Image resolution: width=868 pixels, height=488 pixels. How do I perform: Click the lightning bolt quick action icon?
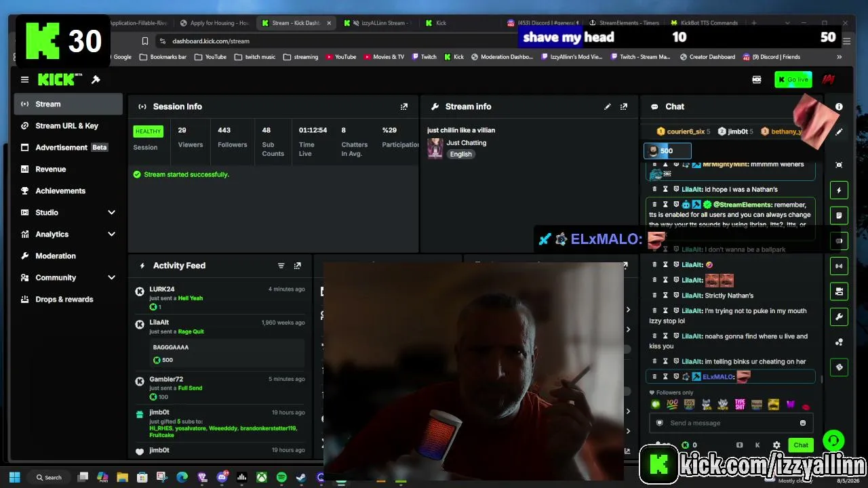839,190
